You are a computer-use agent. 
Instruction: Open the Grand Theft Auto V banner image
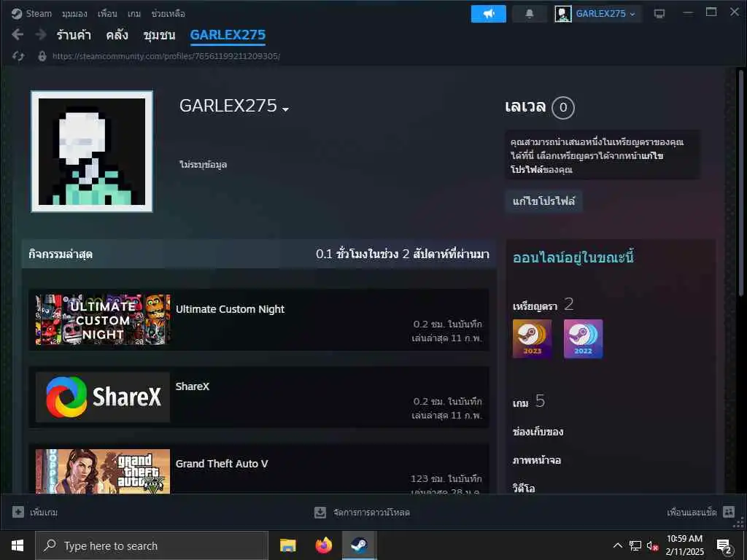102,471
